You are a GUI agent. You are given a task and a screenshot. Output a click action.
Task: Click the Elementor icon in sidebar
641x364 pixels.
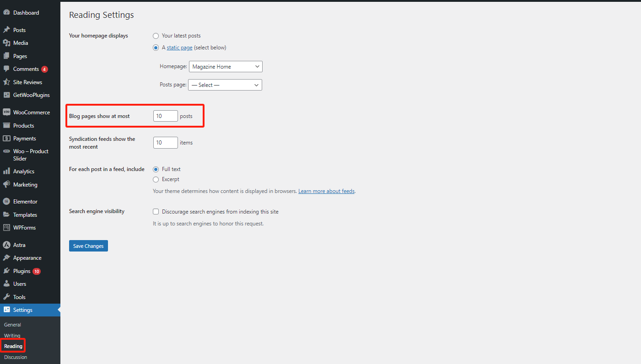pos(7,201)
